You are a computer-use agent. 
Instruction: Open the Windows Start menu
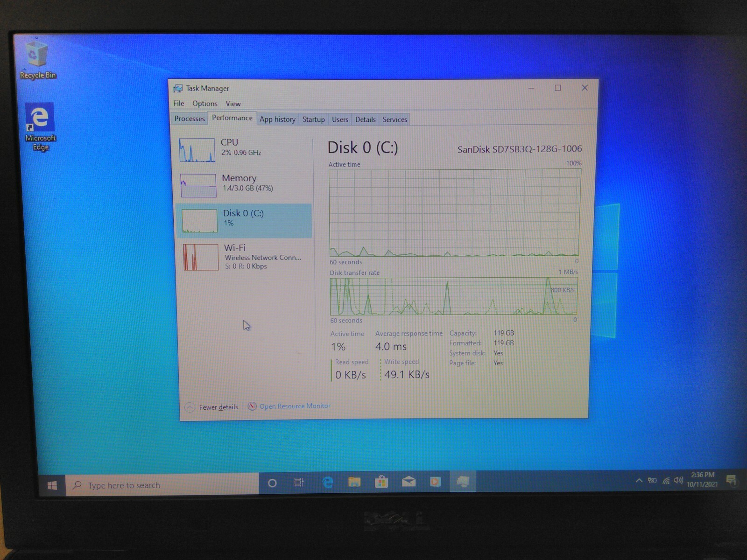point(52,485)
